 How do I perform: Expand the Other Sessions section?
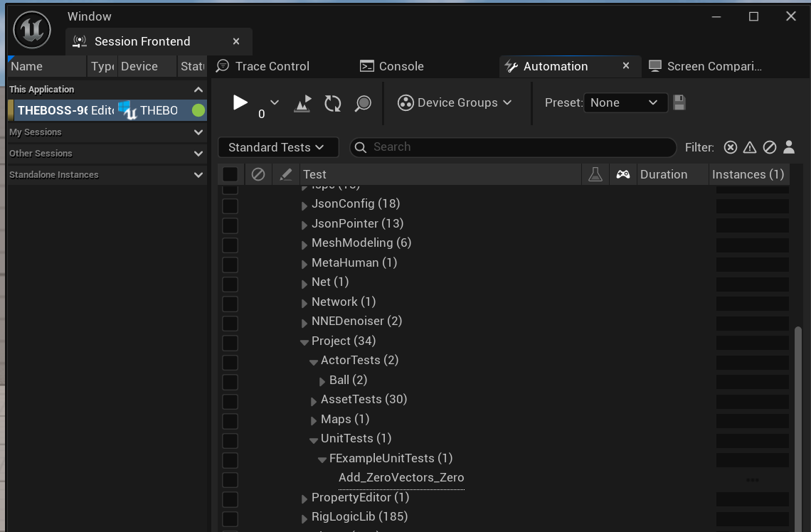198,154
